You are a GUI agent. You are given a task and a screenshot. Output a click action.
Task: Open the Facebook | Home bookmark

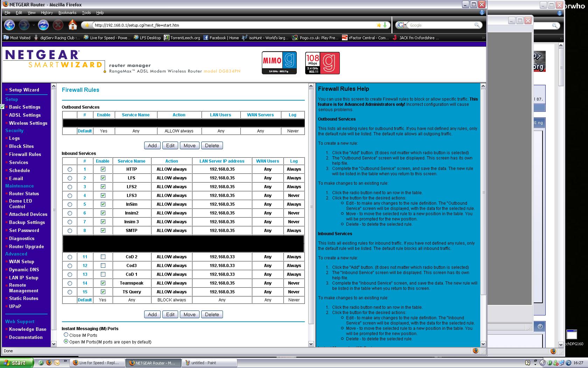click(221, 38)
